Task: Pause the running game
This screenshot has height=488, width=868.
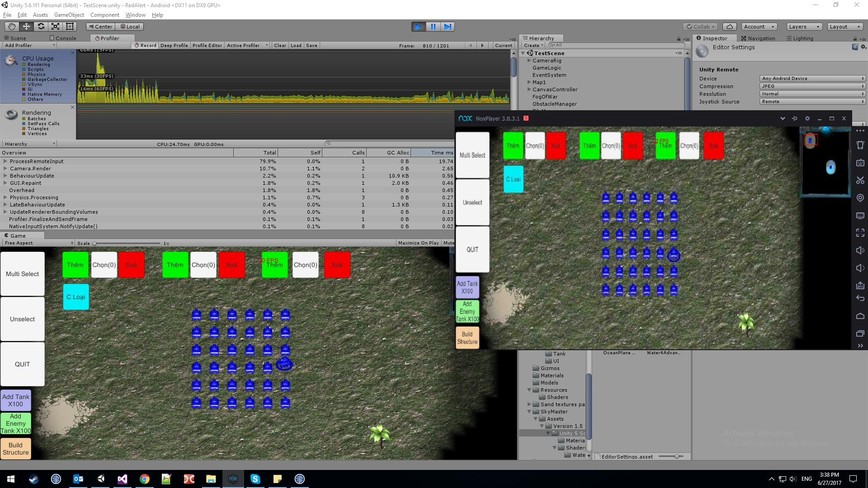Action: point(433,27)
